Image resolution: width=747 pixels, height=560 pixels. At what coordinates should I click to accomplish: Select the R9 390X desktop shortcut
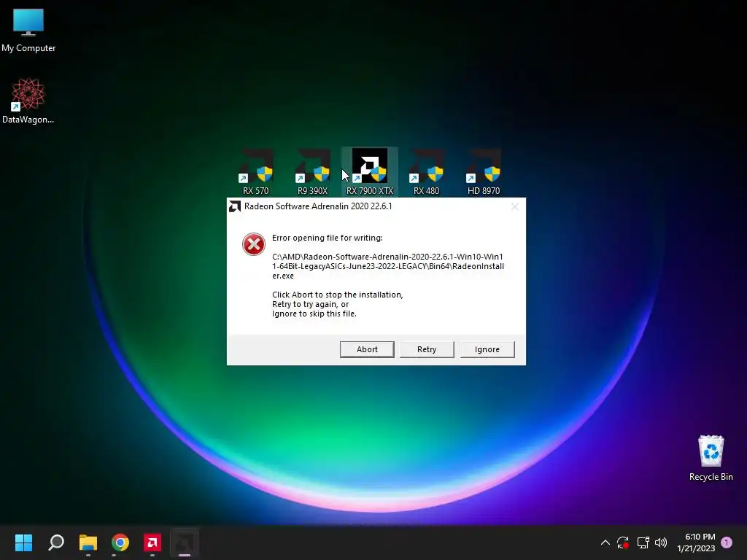pos(312,172)
